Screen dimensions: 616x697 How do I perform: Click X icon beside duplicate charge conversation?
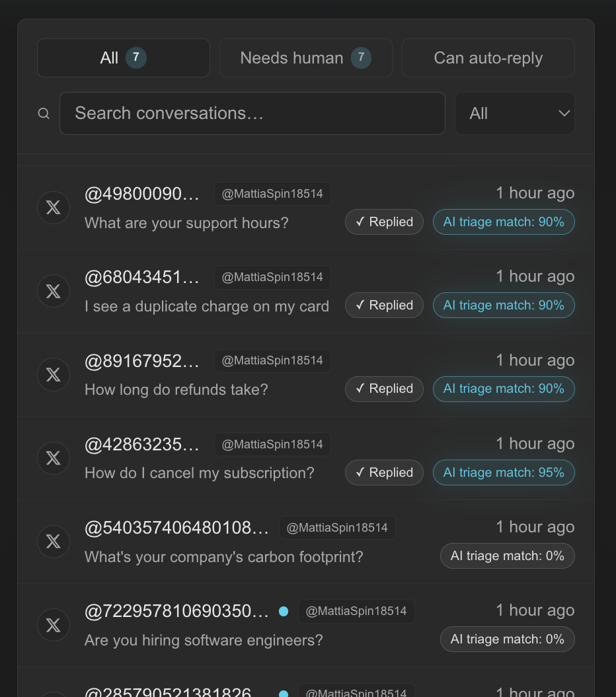[54, 291]
